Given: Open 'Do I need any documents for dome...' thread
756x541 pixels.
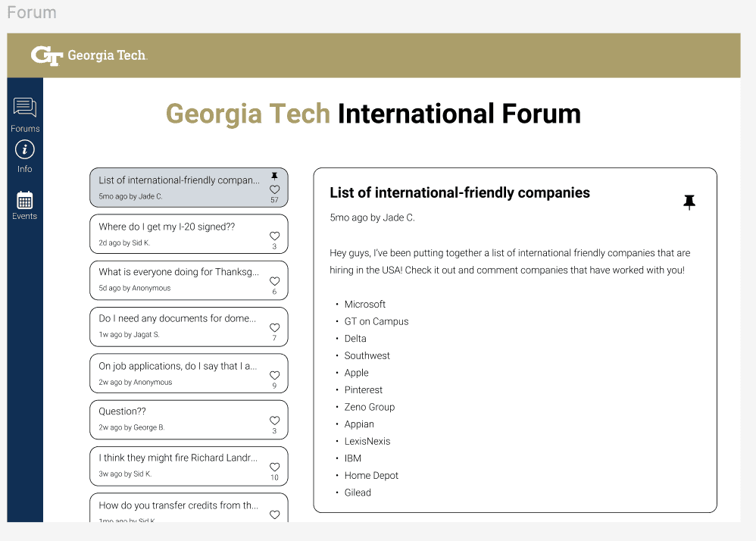Looking at the screenshot, I should (x=189, y=327).
